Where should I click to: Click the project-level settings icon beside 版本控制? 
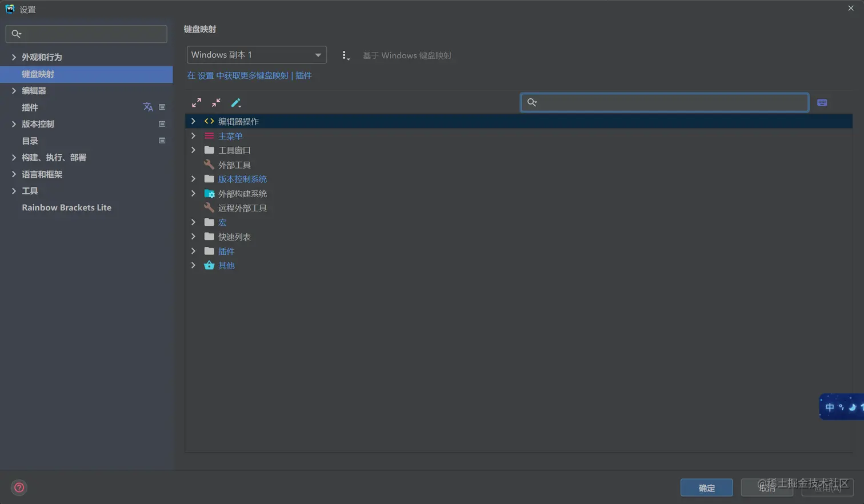point(162,124)
